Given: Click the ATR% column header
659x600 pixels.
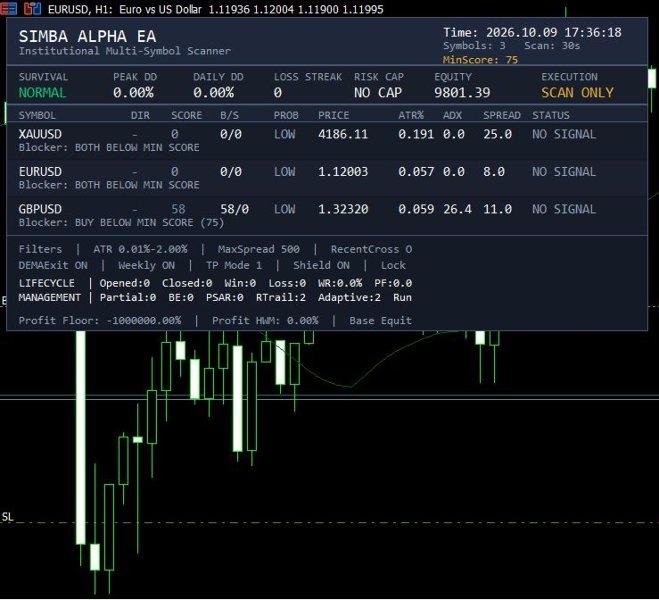Looking at the screenshot, I should click(411, 116).
